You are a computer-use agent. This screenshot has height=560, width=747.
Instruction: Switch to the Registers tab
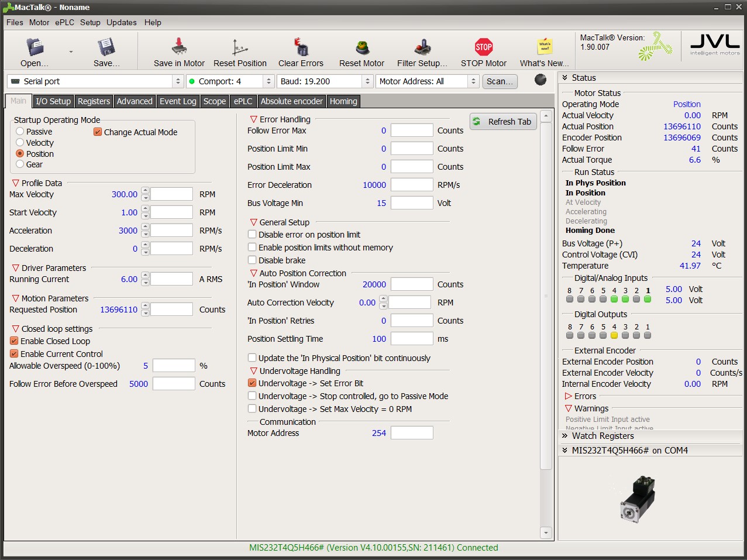click(94, 101)
